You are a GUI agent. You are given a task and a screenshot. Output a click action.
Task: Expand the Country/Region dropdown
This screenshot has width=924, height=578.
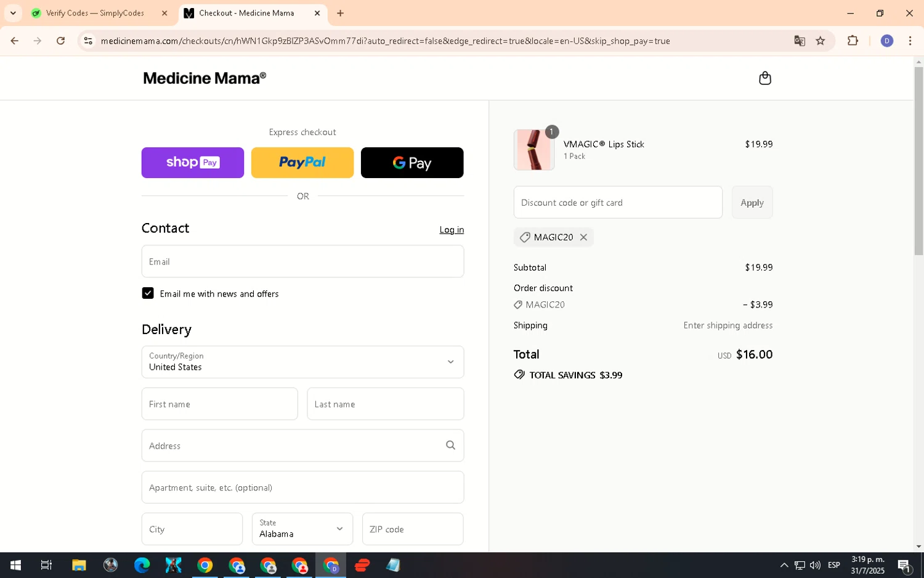click(302, 362)
